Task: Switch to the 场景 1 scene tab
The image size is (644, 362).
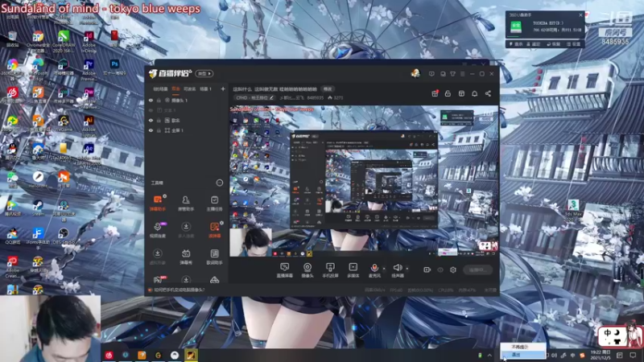Action: (x=205, y=88)
